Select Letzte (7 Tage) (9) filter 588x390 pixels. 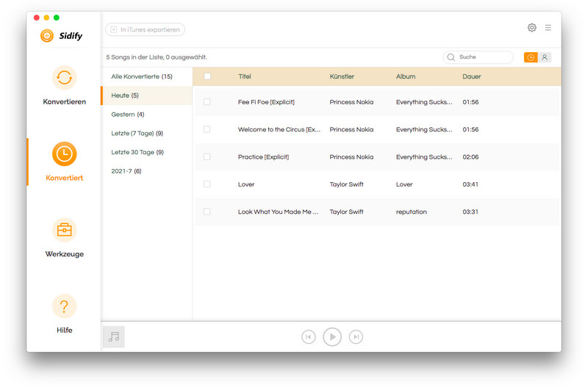click(x=146, y=134)
